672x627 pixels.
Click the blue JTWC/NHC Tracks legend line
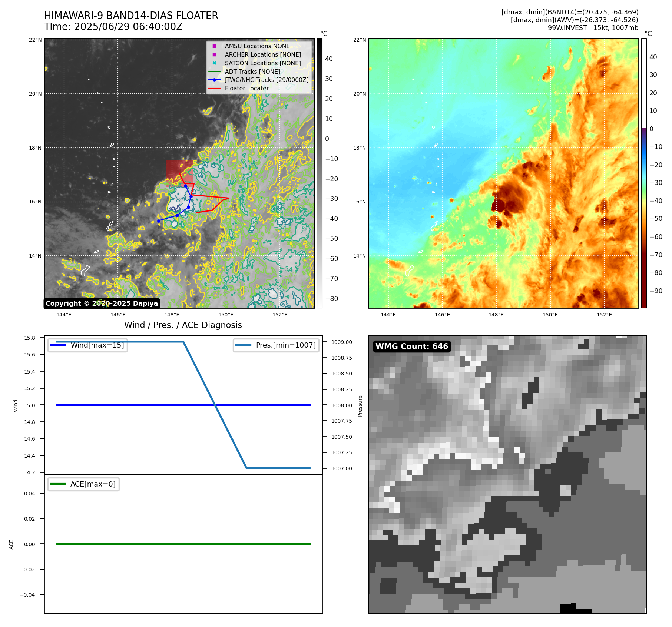coord(215,80)
